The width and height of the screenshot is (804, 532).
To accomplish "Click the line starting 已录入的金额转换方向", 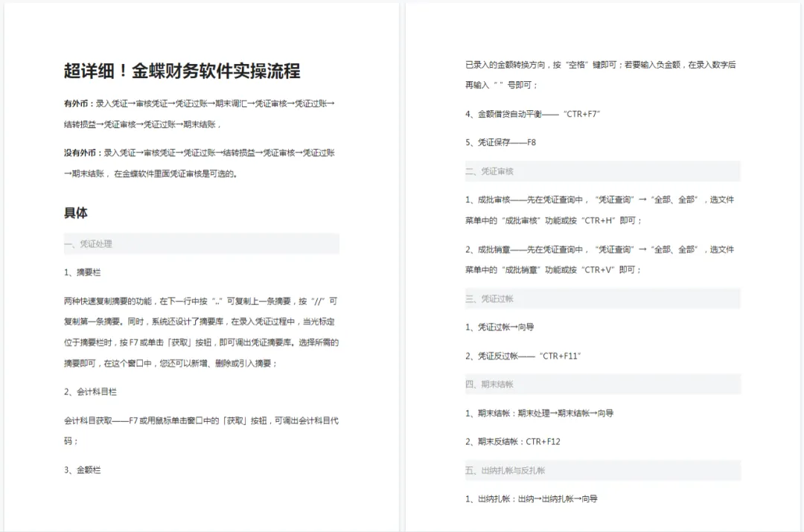I will pyautogui.click(x=601, y=65).
